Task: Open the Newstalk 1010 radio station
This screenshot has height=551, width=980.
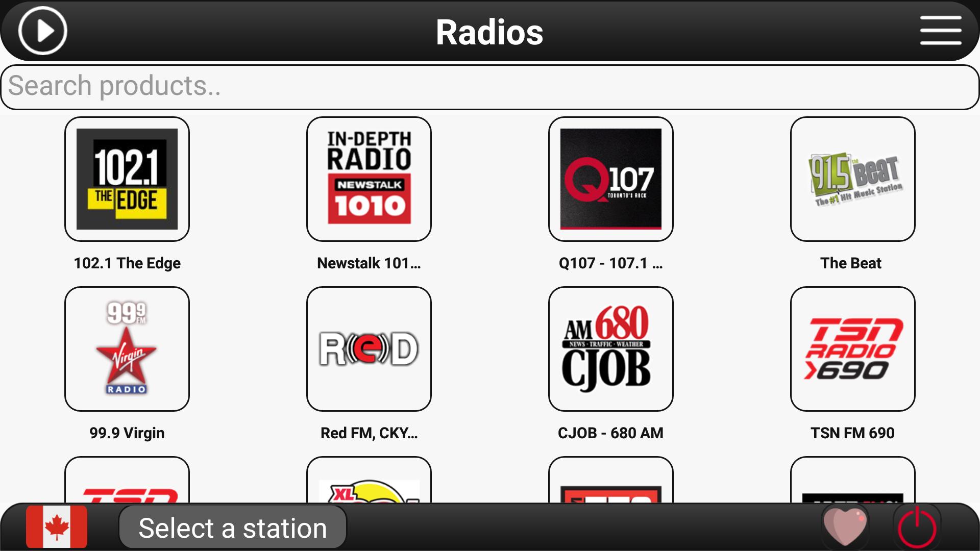Action: pyautogui.click(x=369, y=179)
